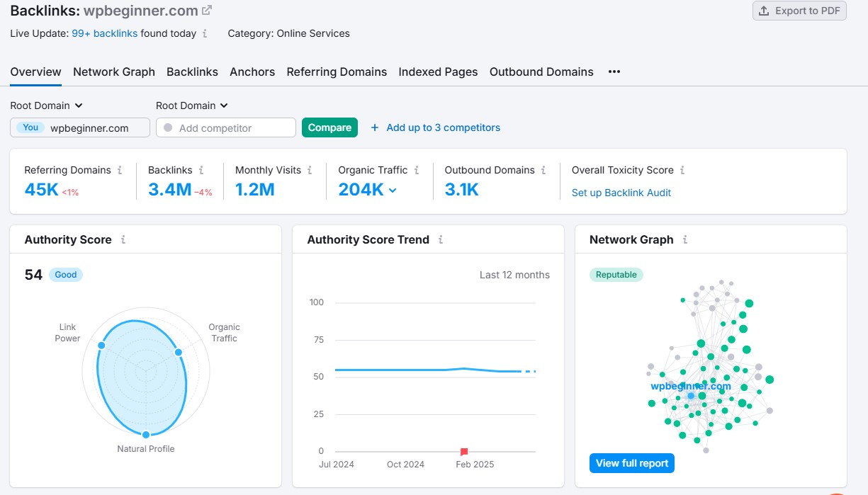Open the Referring Domains tab
The height and width of the screenshot is (495, 868).
click(337, 72)
